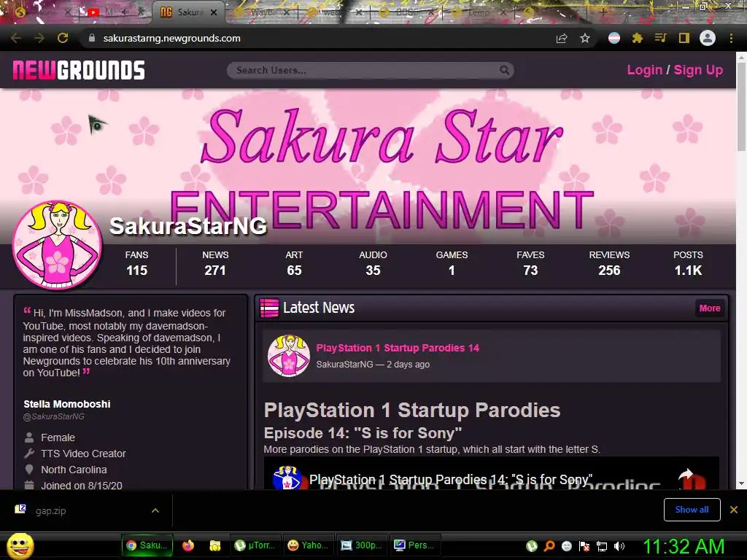Click the embedded video channel avatar
The height and width of the screenshot is (560, 747).
coord(286,478)
